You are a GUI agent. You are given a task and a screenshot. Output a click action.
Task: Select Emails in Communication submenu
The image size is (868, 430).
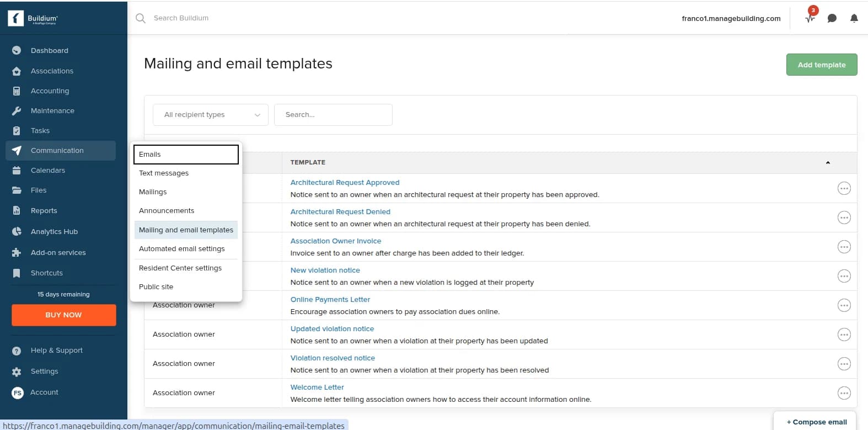[x=186, y=155]
